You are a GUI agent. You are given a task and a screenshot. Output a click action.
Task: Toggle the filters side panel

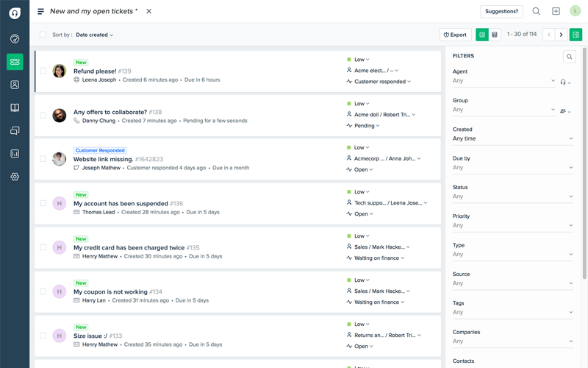[x=576, y=35]
